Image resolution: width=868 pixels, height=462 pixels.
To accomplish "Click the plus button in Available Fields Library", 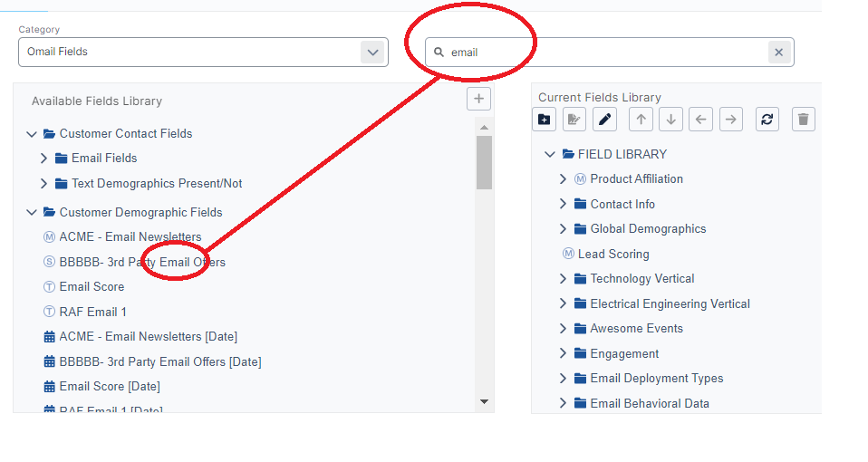I will pyautogui.click(x=478, y=100).
